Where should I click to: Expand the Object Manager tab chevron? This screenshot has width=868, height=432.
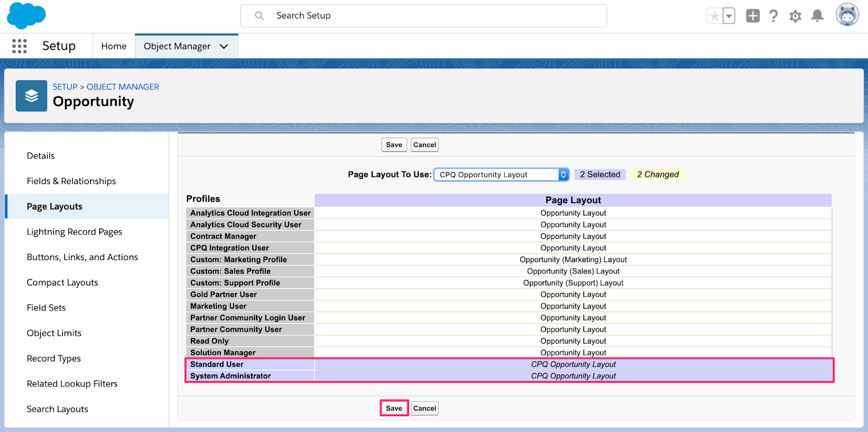tap(224, 47)
